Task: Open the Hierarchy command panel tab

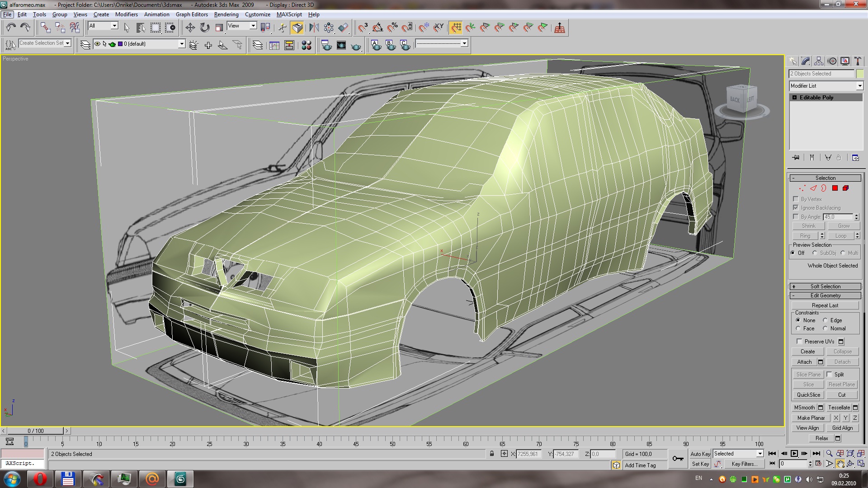Action: [819, 61]
